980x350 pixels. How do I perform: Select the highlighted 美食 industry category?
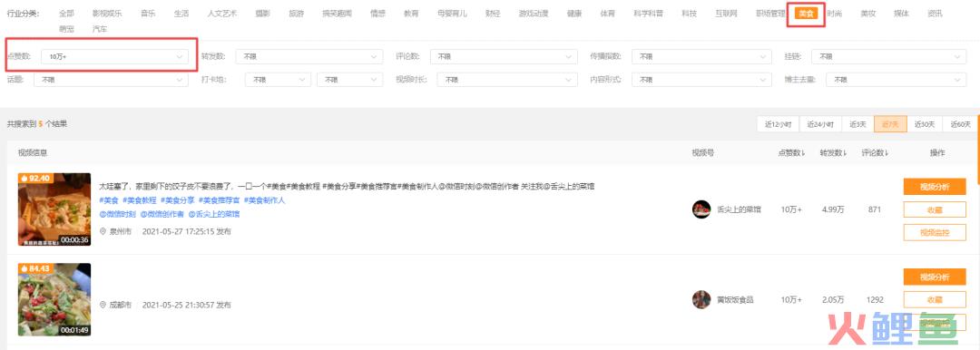click(x=806, y=13)
